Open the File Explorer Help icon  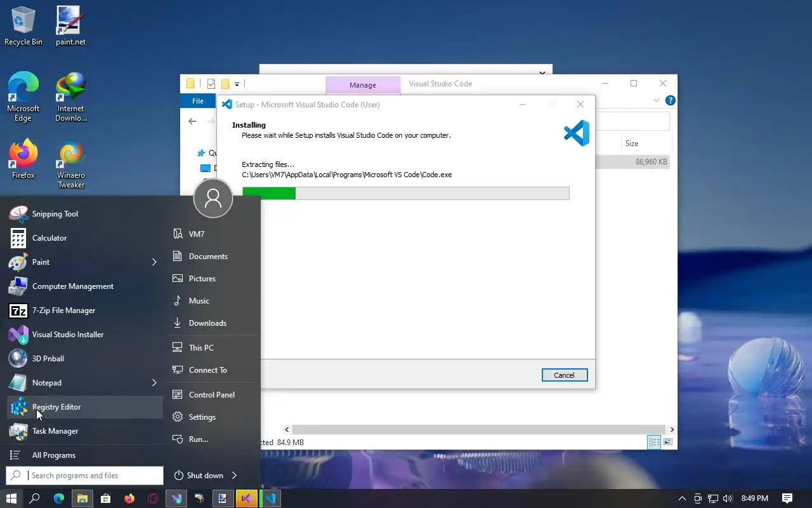(671, 100)
